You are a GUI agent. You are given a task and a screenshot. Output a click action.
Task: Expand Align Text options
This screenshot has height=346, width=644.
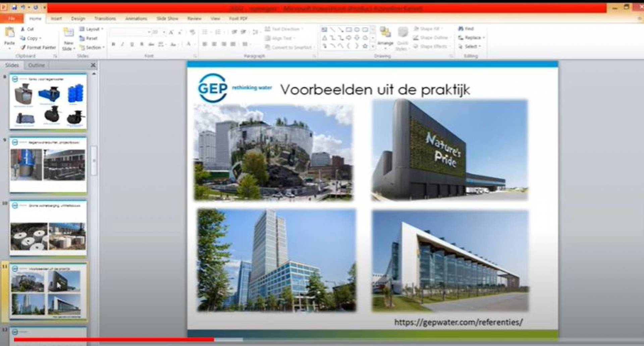tap(280, 38)
